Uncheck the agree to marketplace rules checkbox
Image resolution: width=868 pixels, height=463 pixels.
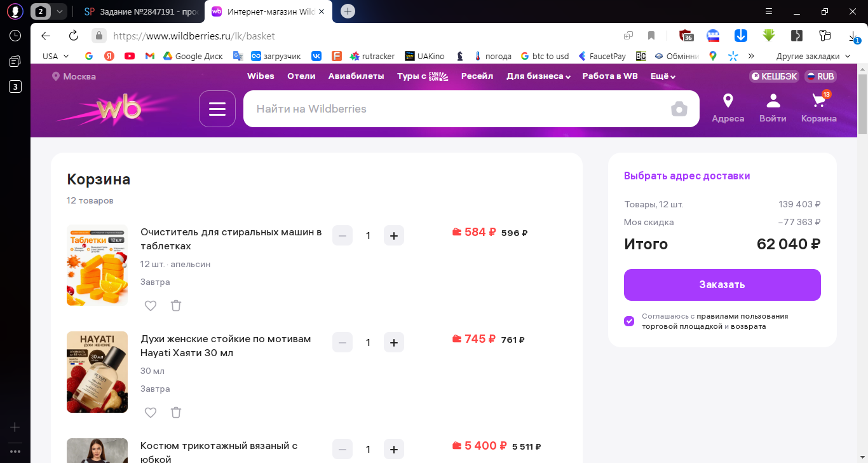point(629,321)
